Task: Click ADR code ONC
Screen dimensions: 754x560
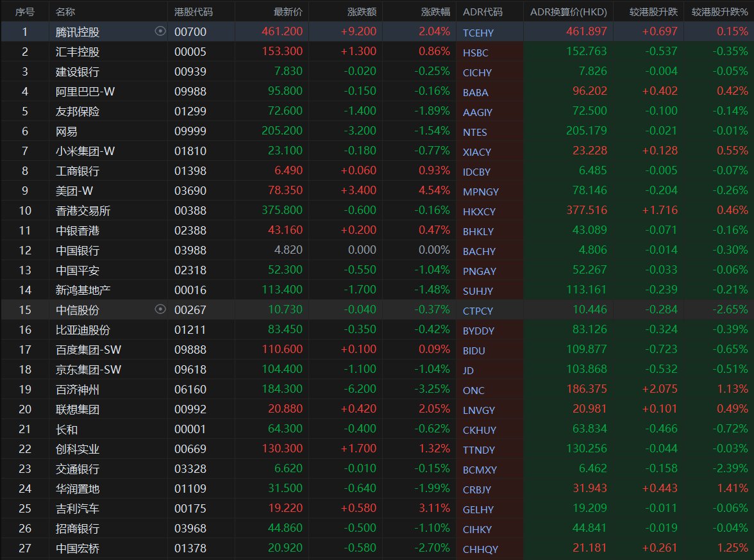Action: (x=474, y=390)
